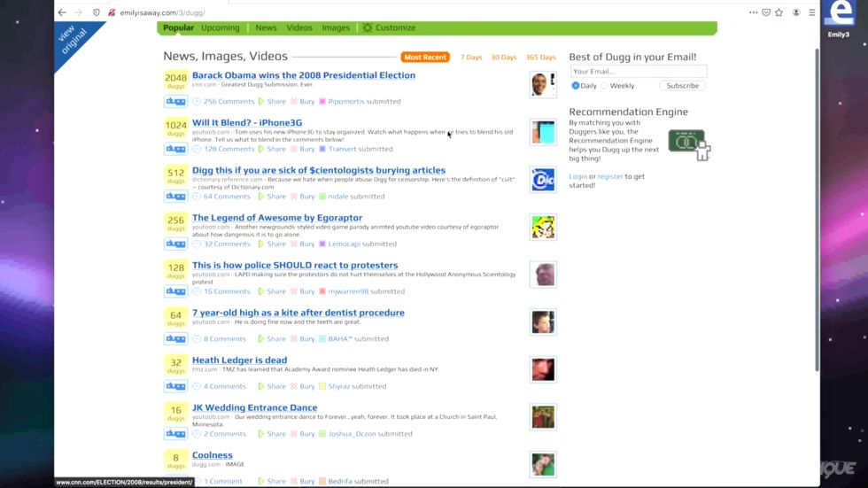
Task: Open the News section
Action: (266, 27)
